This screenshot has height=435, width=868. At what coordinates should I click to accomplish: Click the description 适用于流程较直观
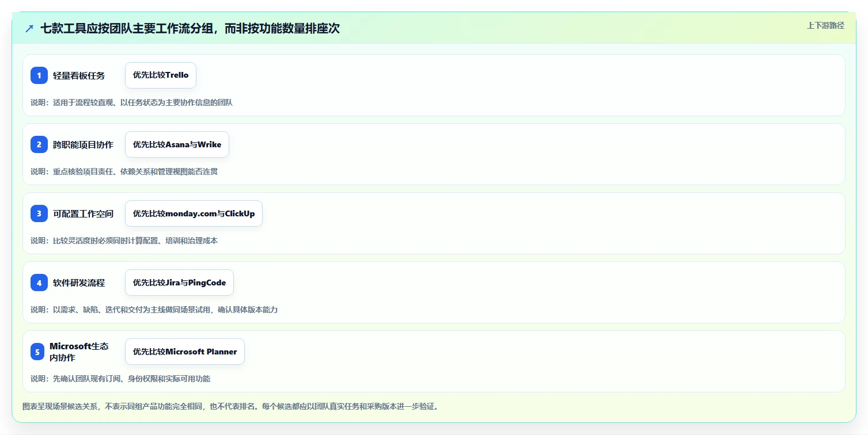point(131,102)
